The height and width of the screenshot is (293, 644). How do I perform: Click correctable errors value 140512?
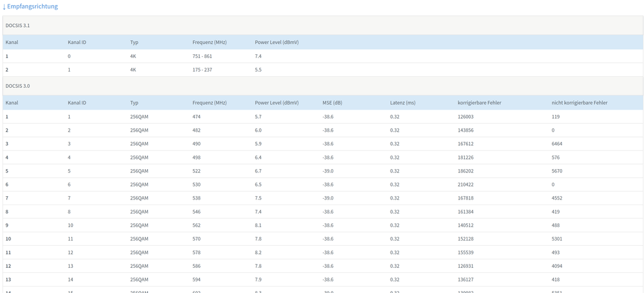465,225
